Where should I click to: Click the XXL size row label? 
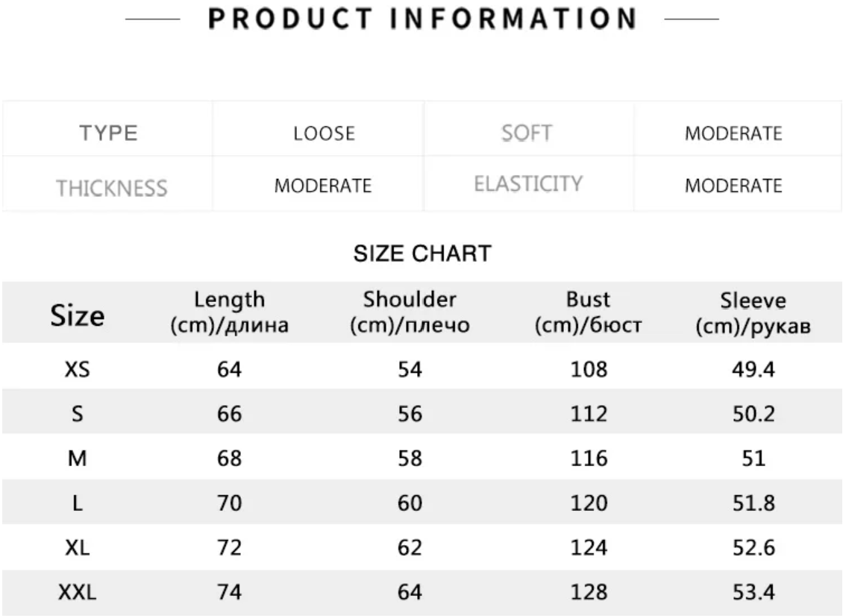coord(78,592)
